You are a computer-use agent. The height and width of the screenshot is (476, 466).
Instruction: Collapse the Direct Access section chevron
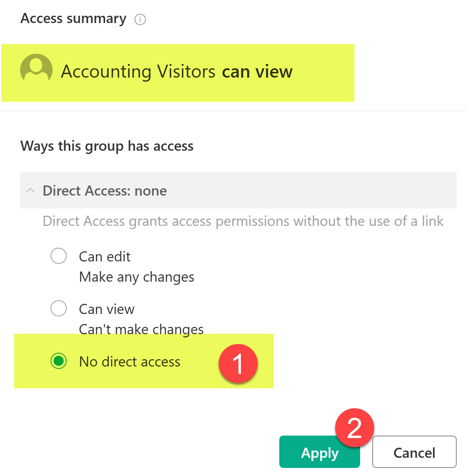[x=30, y=190]
